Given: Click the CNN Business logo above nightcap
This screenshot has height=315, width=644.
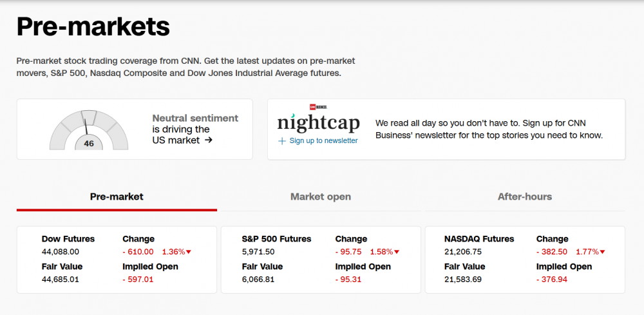Looking at the screenshot, I should click(318, 107).
